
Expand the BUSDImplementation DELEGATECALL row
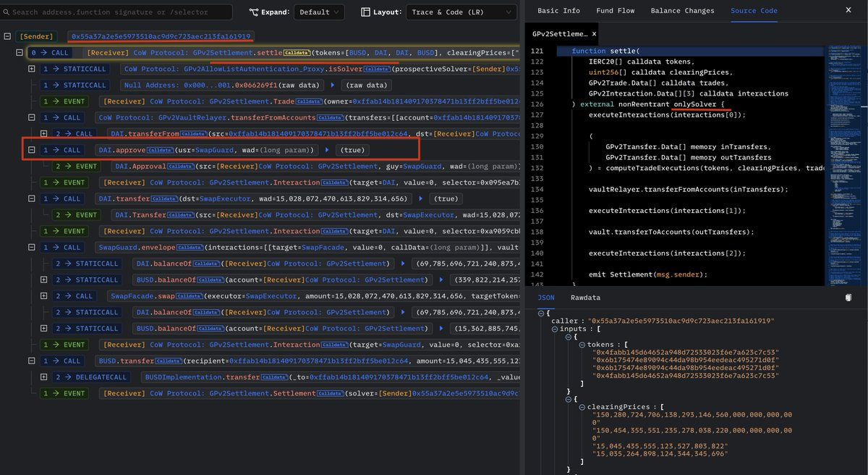pyautogui.click(x=44, y=377)
